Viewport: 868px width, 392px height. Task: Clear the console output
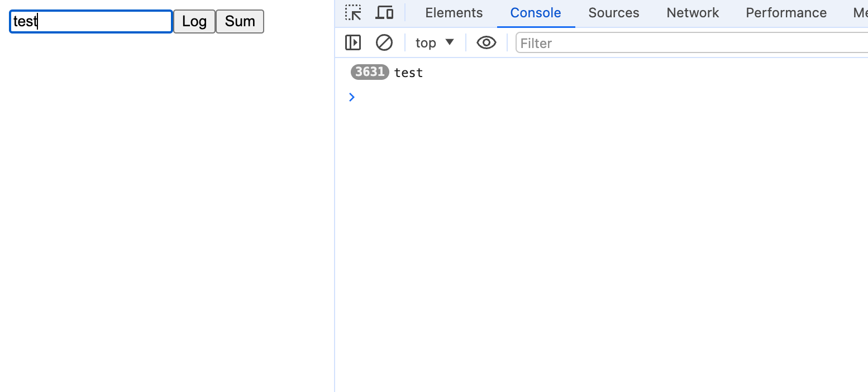tap(384, 42)
